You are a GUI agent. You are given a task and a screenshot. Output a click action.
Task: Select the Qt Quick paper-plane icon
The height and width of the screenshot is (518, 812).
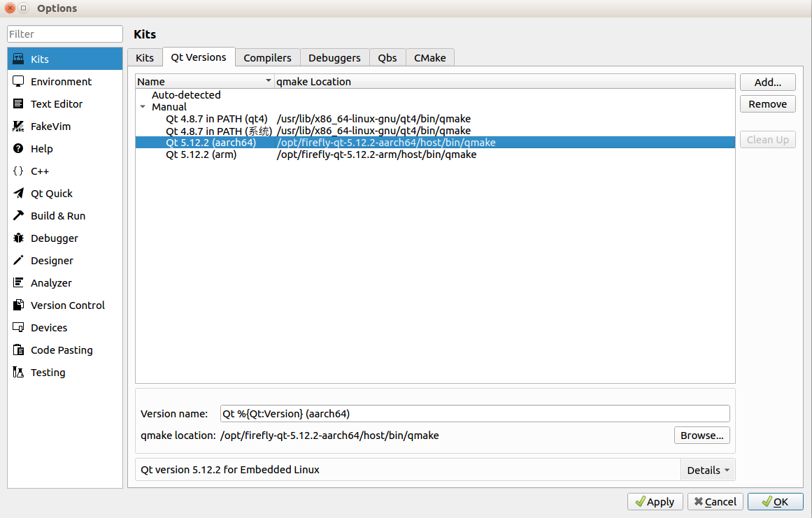(18, 194)
